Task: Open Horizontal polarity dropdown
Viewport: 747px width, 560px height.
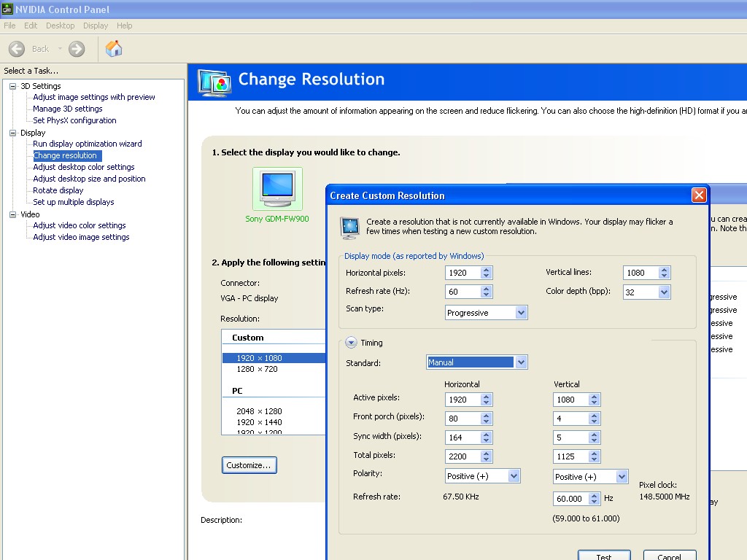Action: click(514, 476)
